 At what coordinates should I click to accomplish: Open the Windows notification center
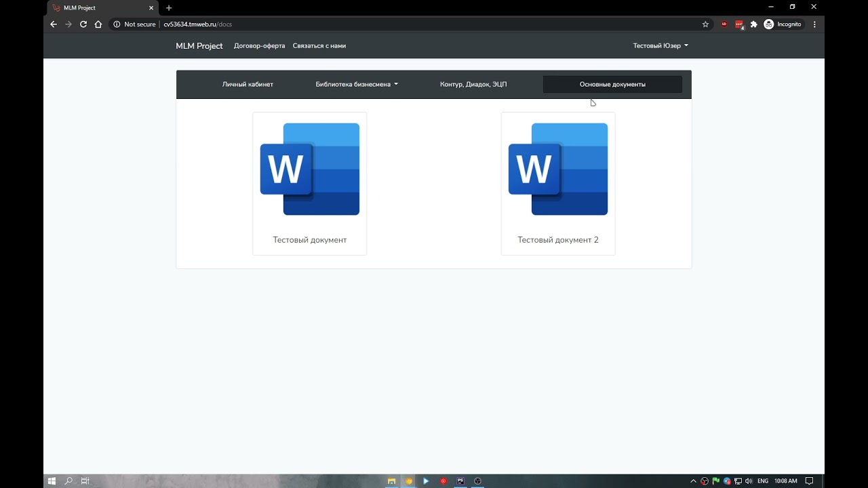(809, 481)
